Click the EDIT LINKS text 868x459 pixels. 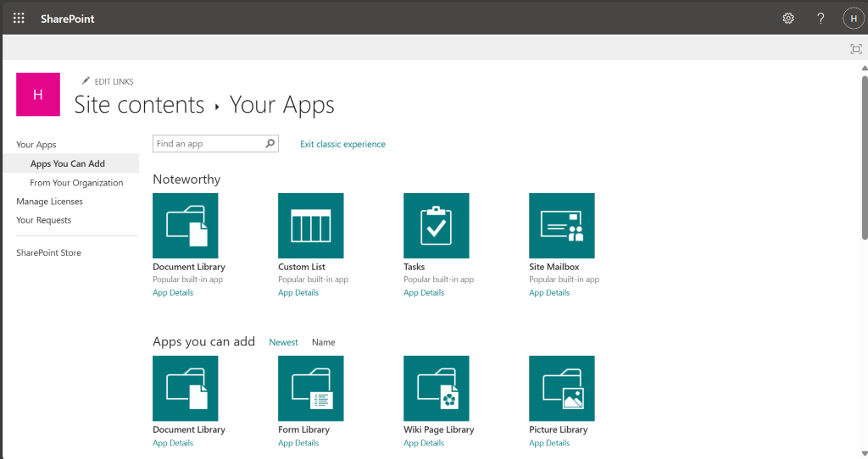pos(114,81)
